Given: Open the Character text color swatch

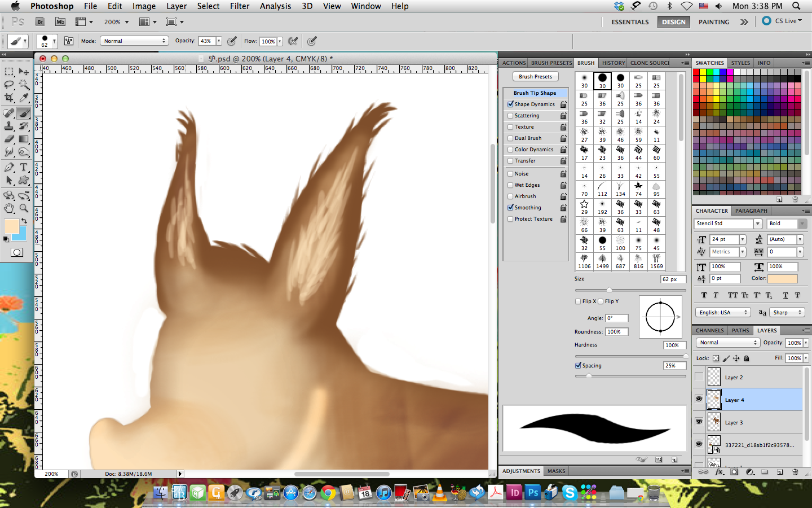Looking at the screenshot, I should pyautogui.click(x=783, y=278).
